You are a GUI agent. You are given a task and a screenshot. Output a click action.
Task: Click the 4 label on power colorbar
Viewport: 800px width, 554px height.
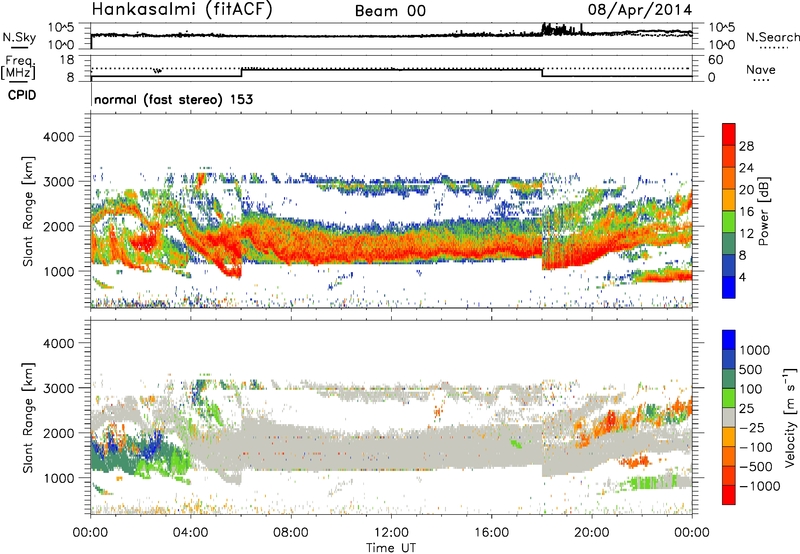click(742, 277)
